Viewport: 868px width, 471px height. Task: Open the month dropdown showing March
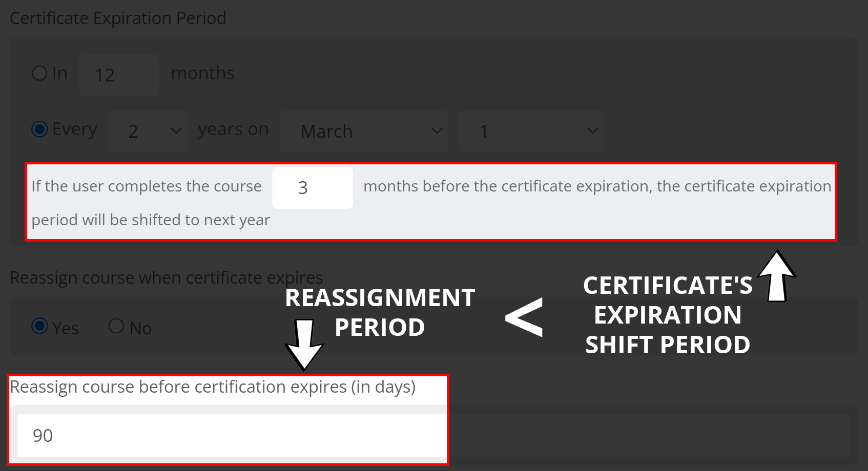[364, 131]
